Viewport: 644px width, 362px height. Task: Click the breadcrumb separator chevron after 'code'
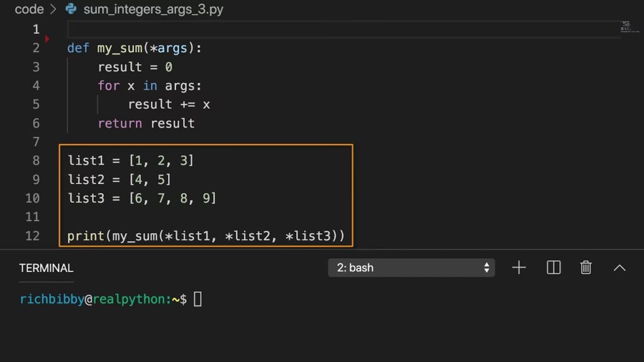click(53, 9)
